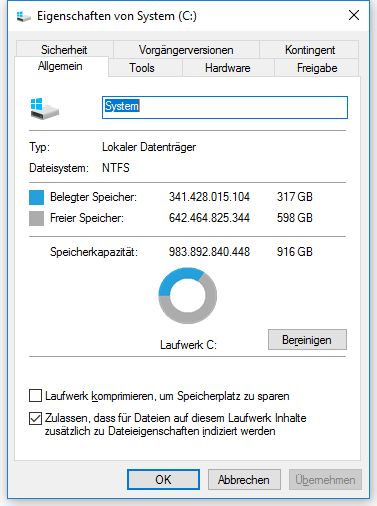Click the drive name text field
This screenshot has width=377, height=506.
pos(225,107)
